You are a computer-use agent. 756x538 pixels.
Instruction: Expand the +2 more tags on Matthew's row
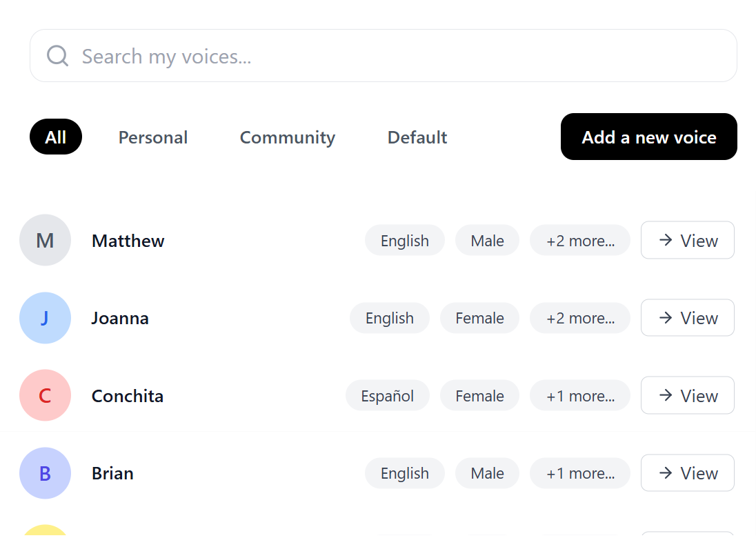click(579, 240)
